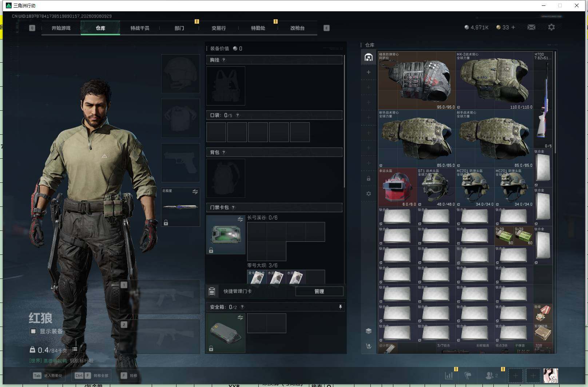Viewport: 588px width, 387px height.
Task: Click the 4,971K currency coin icon
Action: [x=467, y=27]
